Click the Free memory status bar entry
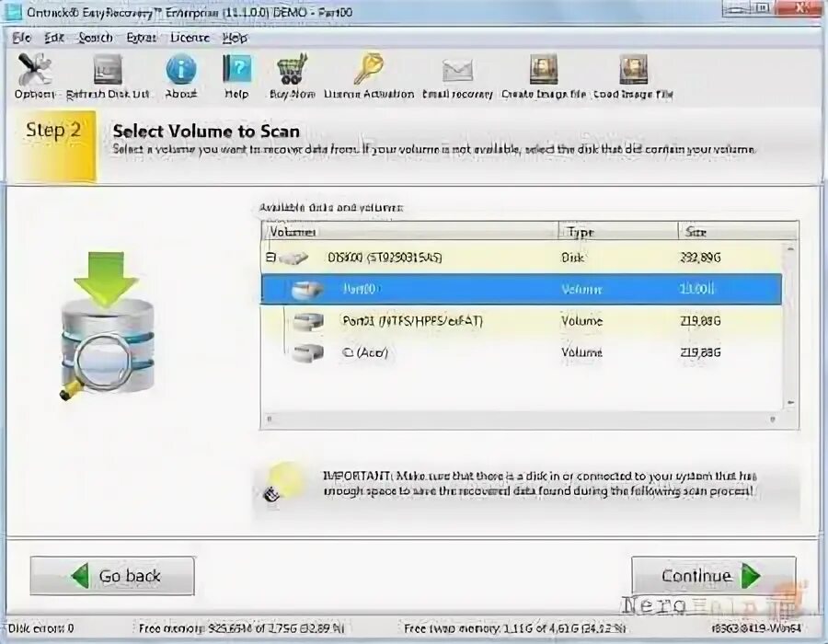The width and height of the screenshot is (828, 644). pos(241,628)
